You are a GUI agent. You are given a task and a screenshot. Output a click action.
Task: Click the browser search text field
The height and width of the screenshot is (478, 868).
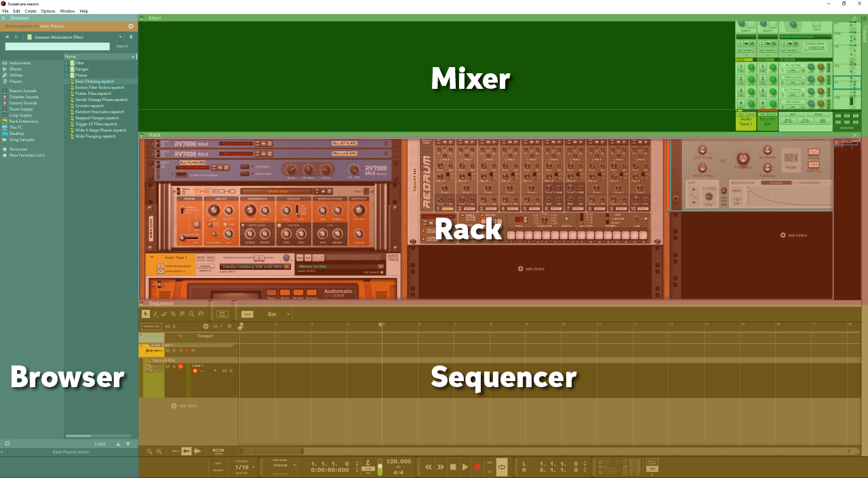point(57,46)
